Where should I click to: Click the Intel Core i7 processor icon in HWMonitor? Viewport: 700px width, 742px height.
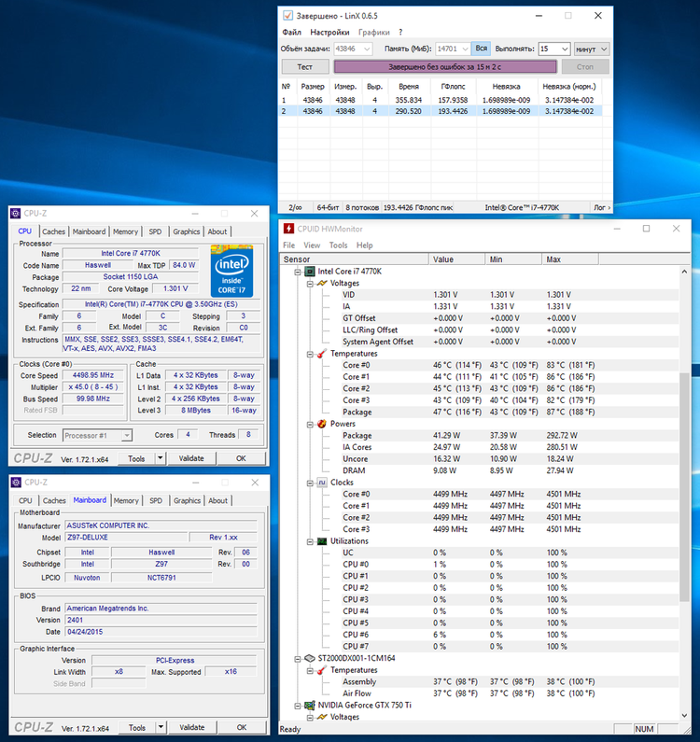tap(310, 272)
